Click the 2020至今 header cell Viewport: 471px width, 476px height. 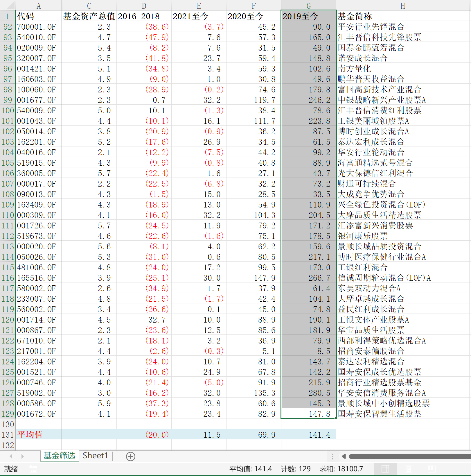tap(254, 16)
